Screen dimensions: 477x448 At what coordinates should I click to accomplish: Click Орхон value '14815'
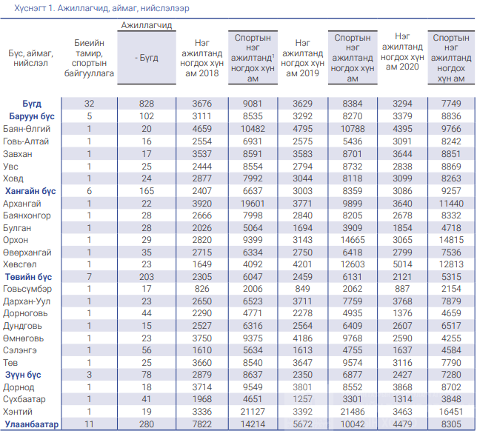tap(451, 240)
